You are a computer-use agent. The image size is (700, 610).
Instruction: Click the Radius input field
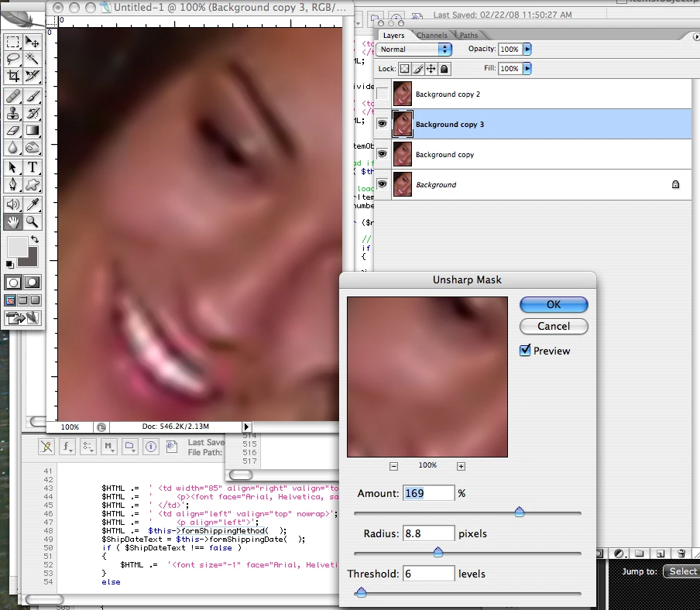[428, 533]
